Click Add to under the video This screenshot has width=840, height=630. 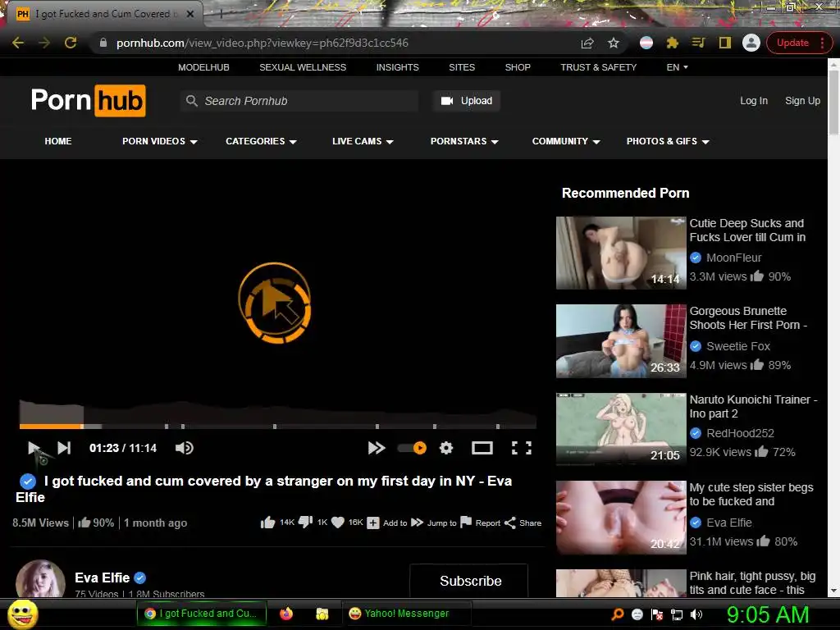[x=387, y=523]
